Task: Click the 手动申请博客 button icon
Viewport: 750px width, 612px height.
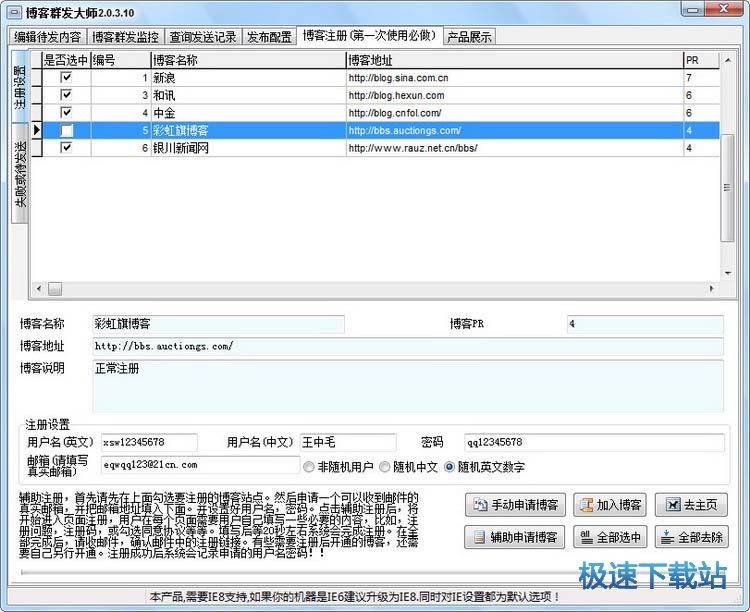Action: click(481, 505)
